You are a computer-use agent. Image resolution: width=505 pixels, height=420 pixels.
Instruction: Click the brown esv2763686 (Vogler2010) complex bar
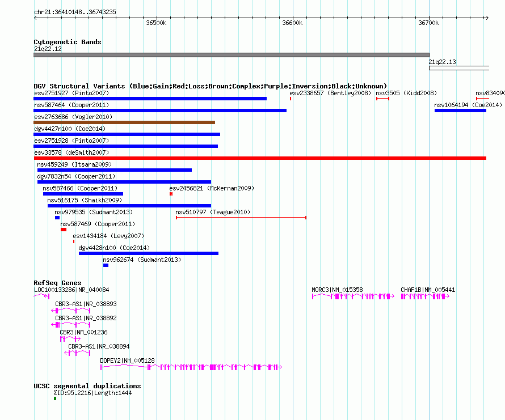124,122
